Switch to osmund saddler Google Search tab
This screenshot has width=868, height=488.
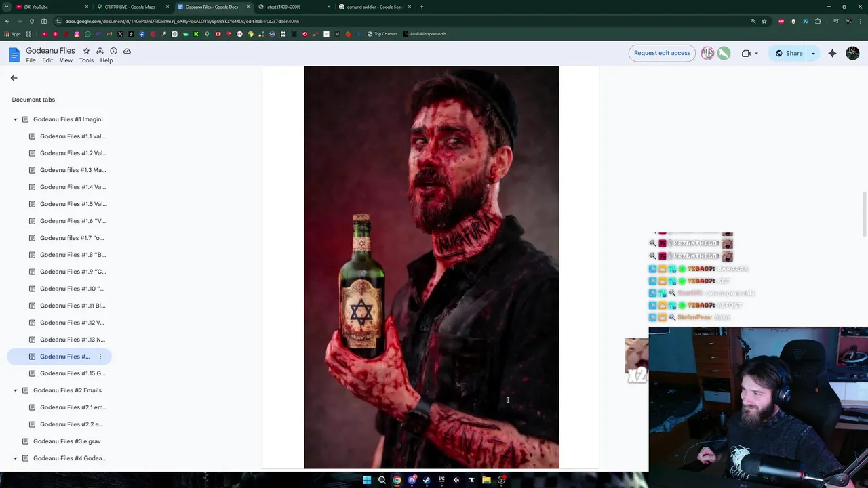click(374, 7)
